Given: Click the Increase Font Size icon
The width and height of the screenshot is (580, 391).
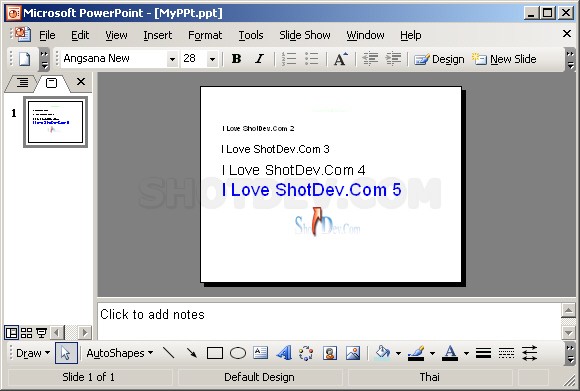Looking at the screenshot, I should pyautogui.click(x=341, y=59).
